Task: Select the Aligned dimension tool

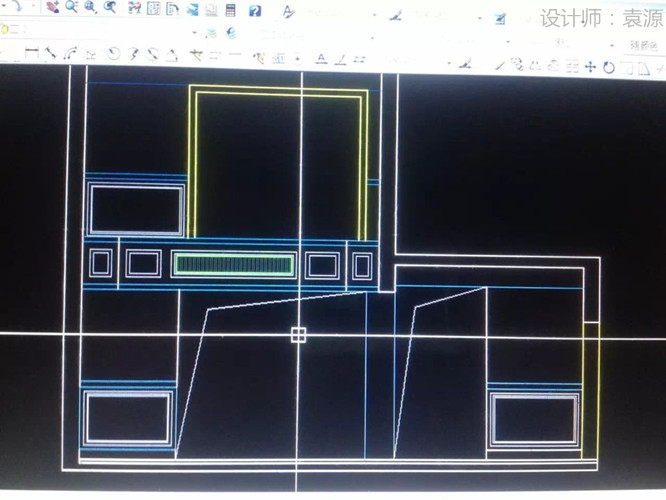Action: coord(50,53)
